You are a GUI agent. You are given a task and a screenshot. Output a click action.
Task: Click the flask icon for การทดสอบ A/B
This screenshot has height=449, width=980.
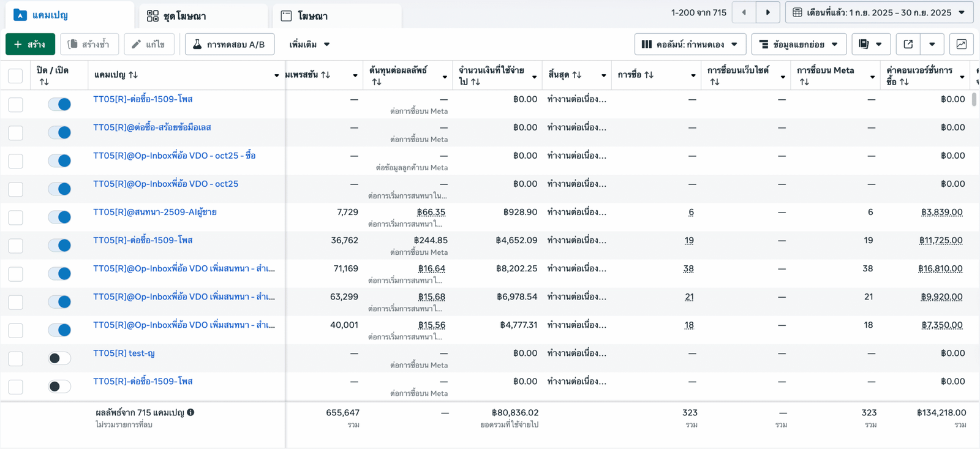pyautogui.click(x=197, y=44)
